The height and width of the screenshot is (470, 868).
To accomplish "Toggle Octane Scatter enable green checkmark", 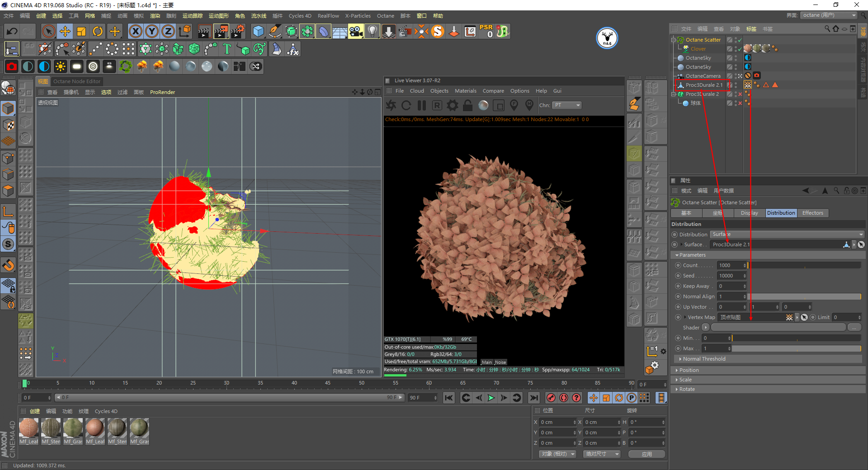I will (740, 40).
